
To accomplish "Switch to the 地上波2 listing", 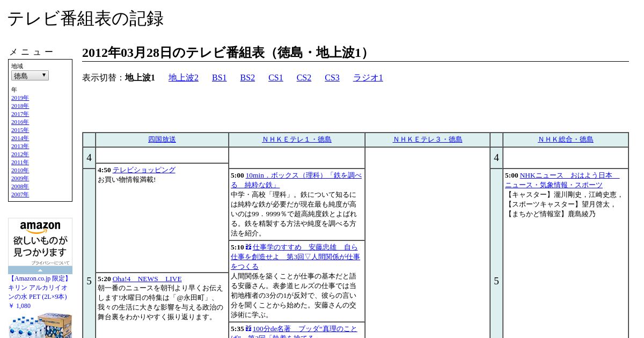I will [184, 78].
